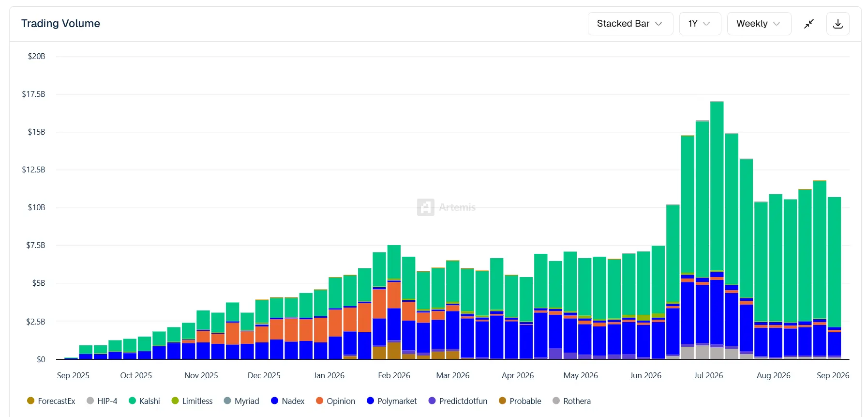Toggle the ForecastEx series in the legend
This screenshot has height=417, width=868.
(51, 401)
